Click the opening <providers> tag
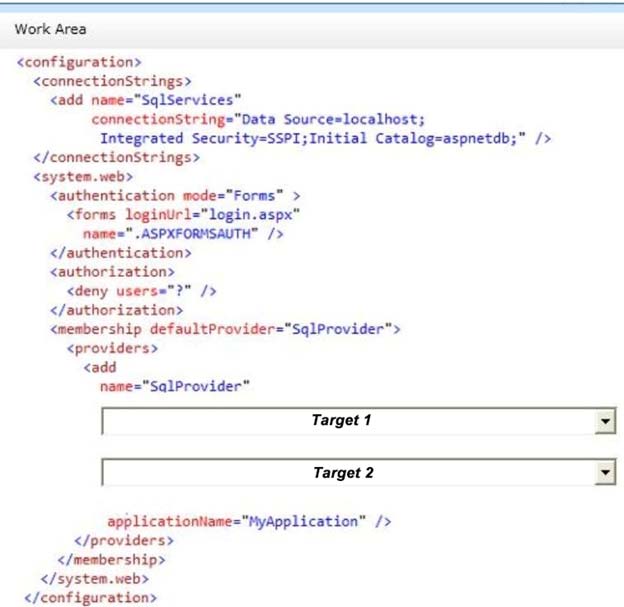624x607 pixels. [x=112, y=349]
